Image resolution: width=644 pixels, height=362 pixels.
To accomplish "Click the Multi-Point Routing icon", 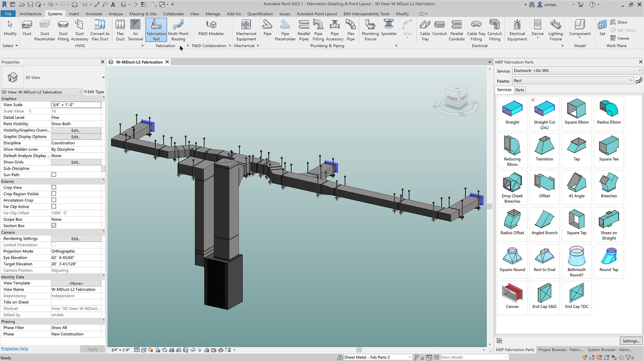I will [178, 30].
